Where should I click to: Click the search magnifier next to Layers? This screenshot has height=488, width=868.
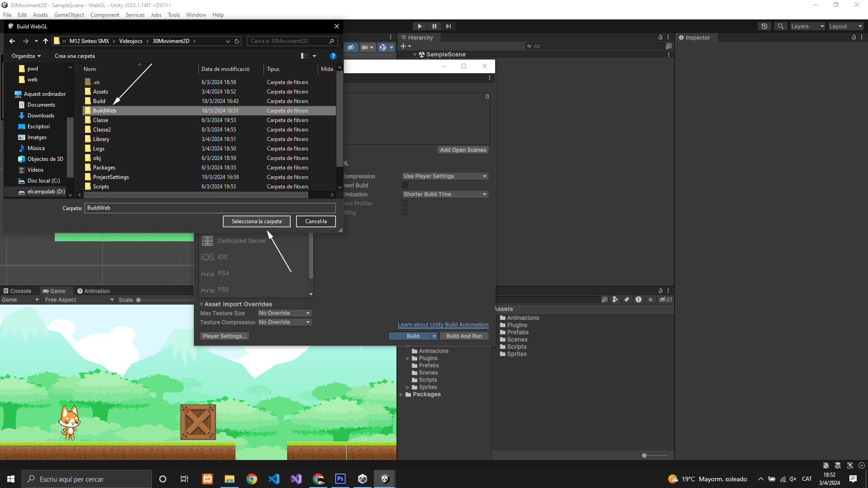coord(780,26)
